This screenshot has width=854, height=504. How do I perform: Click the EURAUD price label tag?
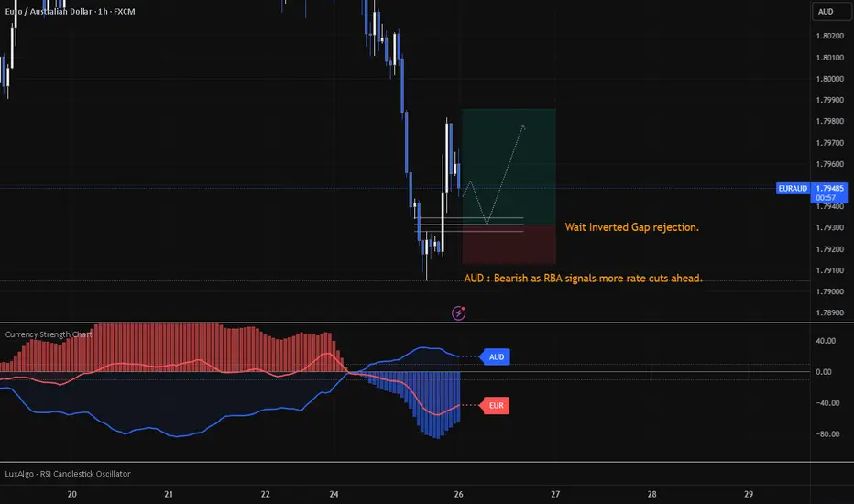click(x=793, y=189)
